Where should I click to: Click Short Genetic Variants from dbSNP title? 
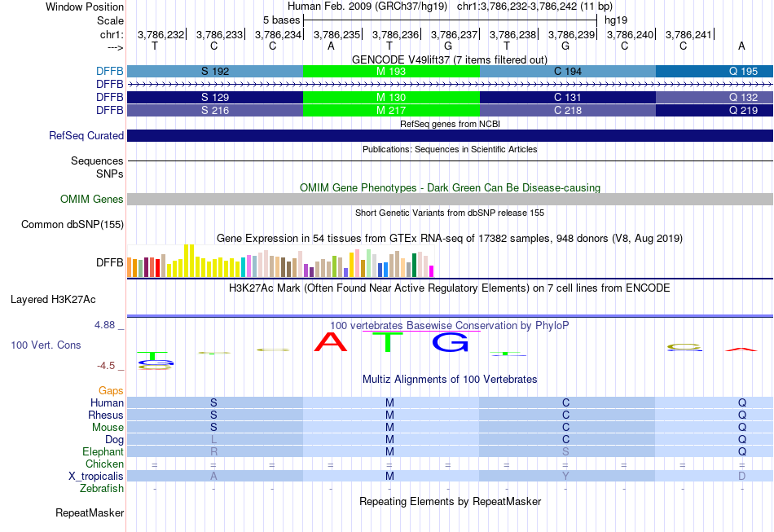(449, 213)
